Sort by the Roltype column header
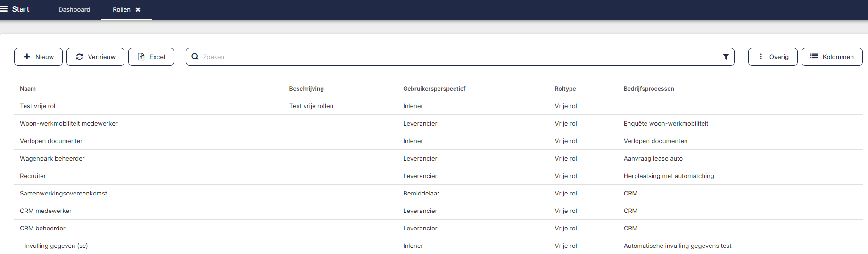 click(565, 89)
